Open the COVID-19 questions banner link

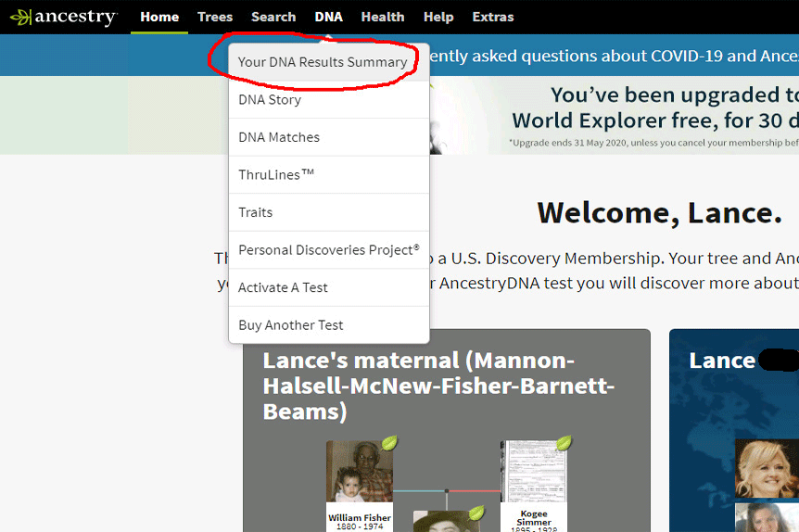tap(614, 56)
